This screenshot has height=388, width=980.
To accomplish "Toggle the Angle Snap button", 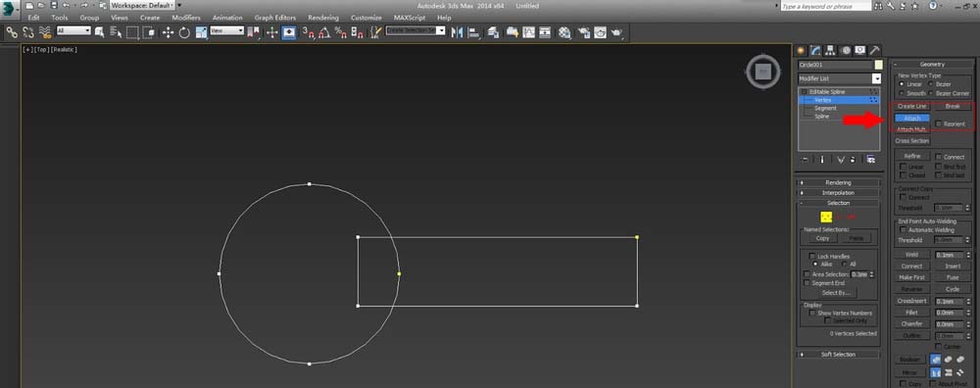I will tap(324, 32).
